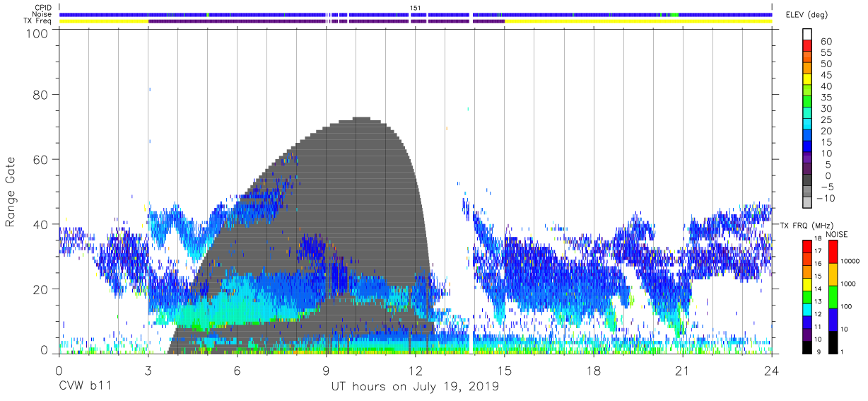This screenshot has height=401, width=868.
Task: Click the UT hours axis tick '12'
Action: (416, 371)
